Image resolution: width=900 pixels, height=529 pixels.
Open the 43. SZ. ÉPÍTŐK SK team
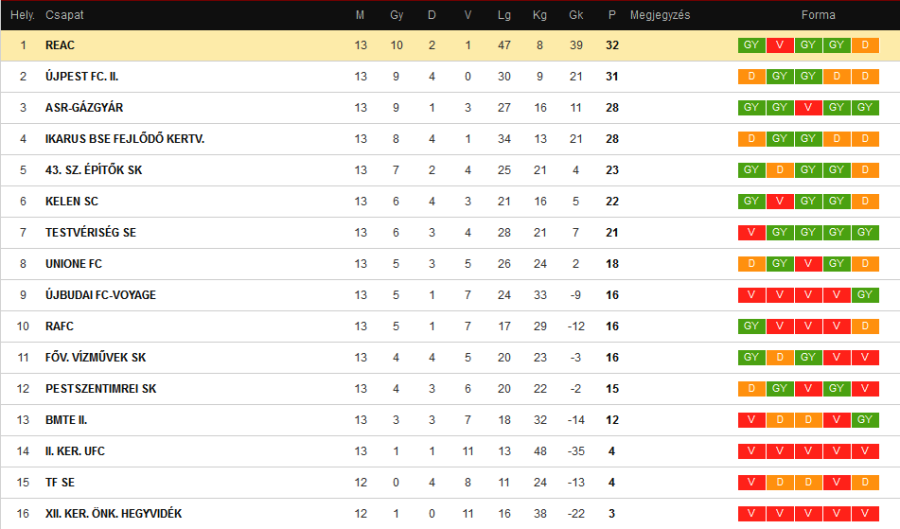pyautogui.click(x=94, y=170)
